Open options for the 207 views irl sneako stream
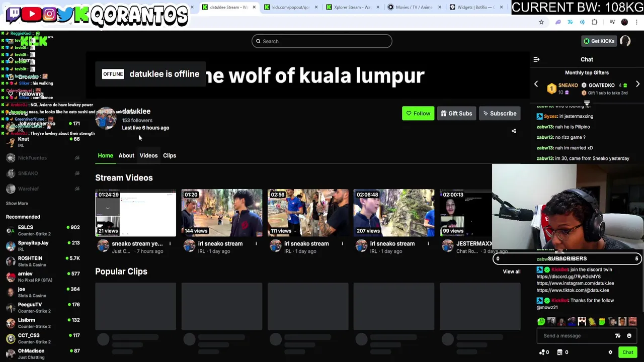The height and width of the screenshot is (362, 644). pyautogui.click(x=428, y=244)
